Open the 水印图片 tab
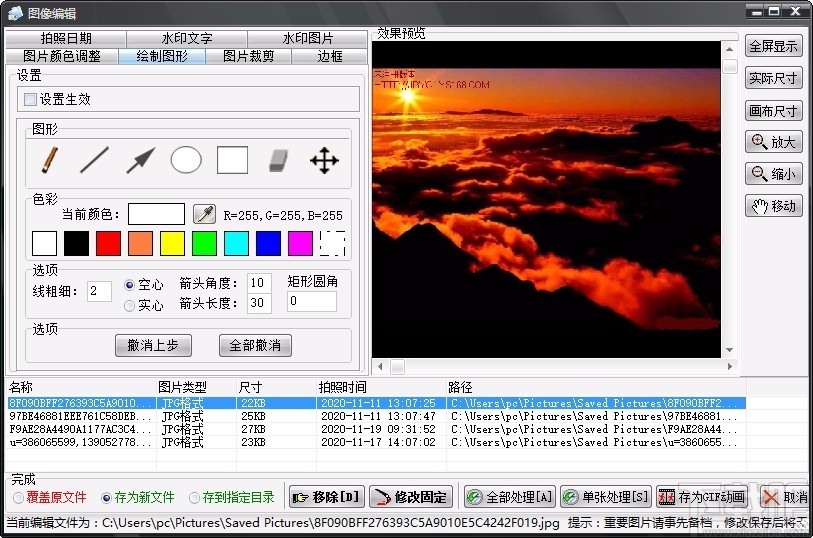The image size is (813, 538). coord(307,38)
